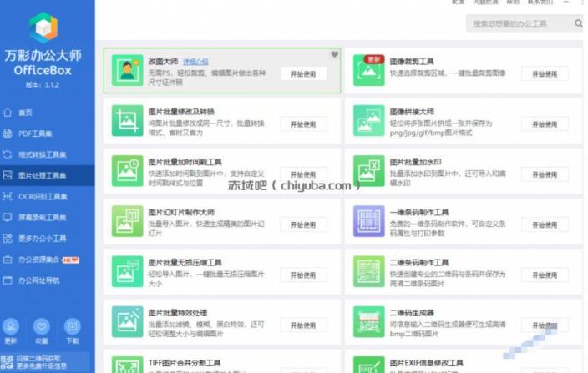The image size is (588, 373).
Task: Start 图片批量特效处理 with 开始使用
Action: click(x=303, y=325)
